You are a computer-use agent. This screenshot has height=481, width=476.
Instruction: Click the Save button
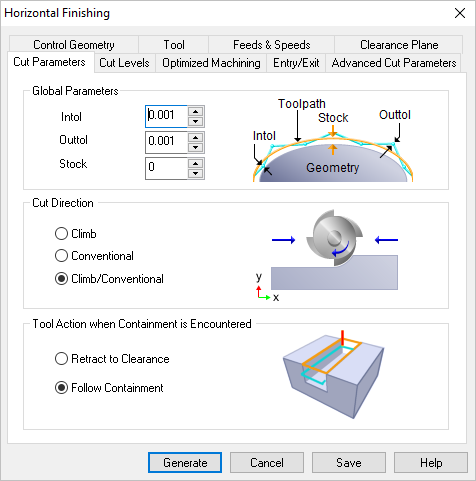[349, 462]
